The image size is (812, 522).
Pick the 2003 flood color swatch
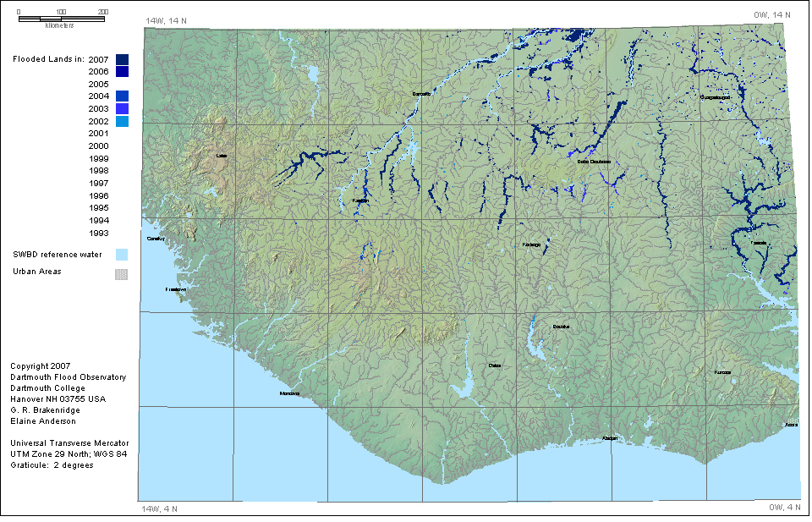(x=122, y=109)
